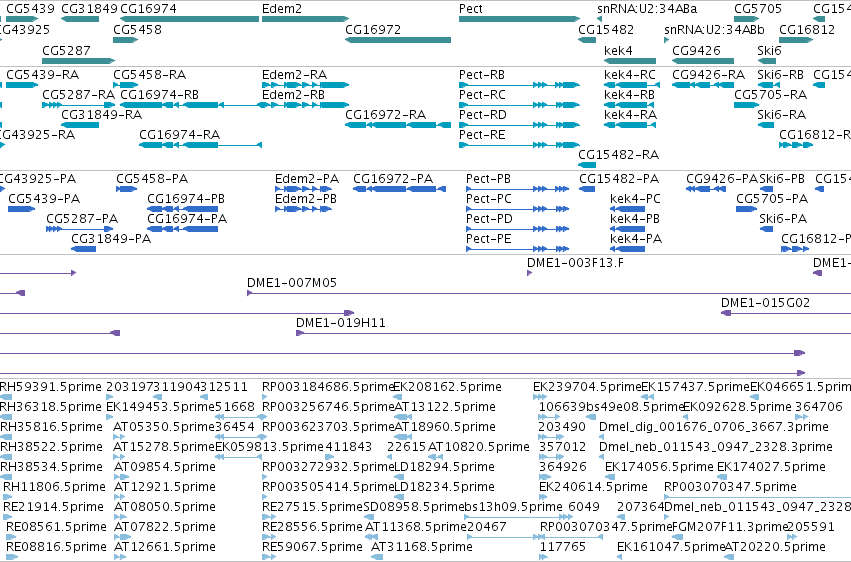Select the CG16974-RA transcript label
This screenshot has height=562, width=851.
(180, 135)
